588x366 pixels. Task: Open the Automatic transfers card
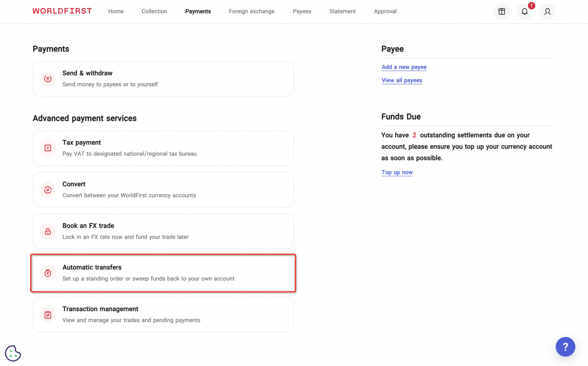point(163,273)
